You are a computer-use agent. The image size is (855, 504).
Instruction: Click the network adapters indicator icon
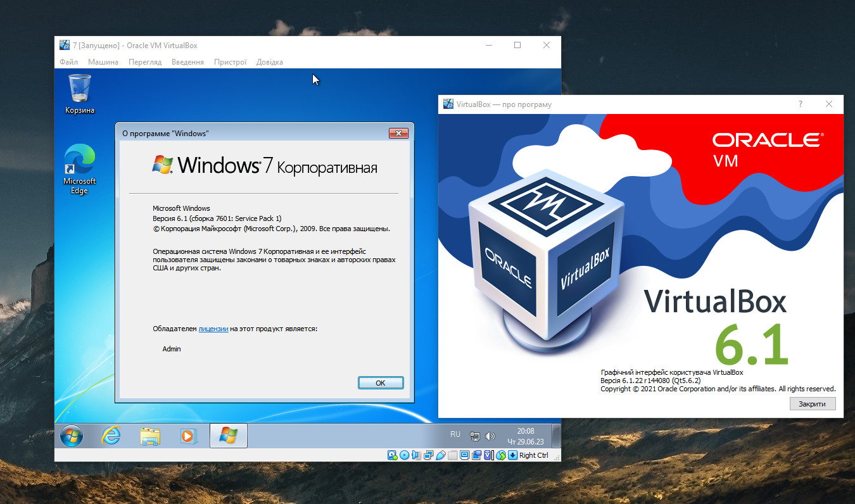point(428,455)
